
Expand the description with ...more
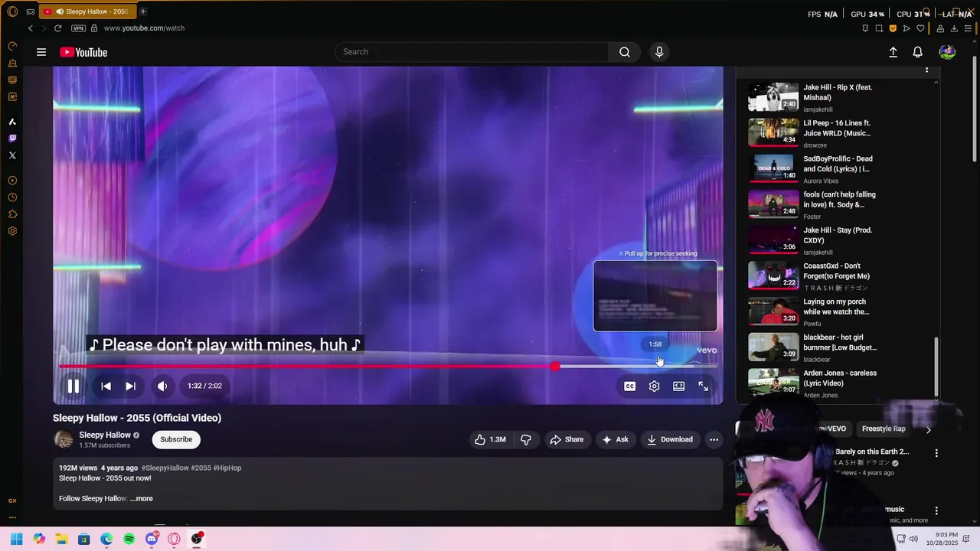point(142,499)
